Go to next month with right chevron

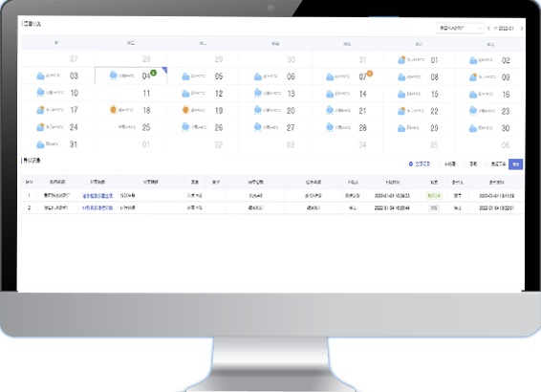(522, 29)
